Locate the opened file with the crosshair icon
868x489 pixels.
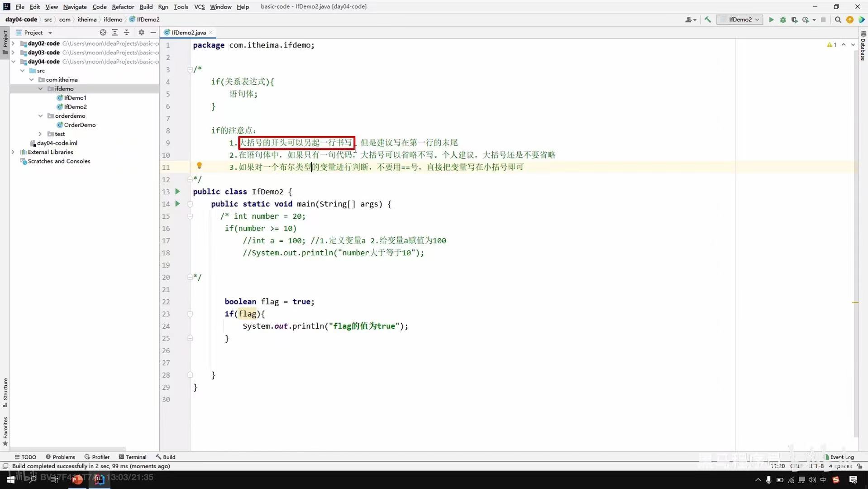pos(103,32)
